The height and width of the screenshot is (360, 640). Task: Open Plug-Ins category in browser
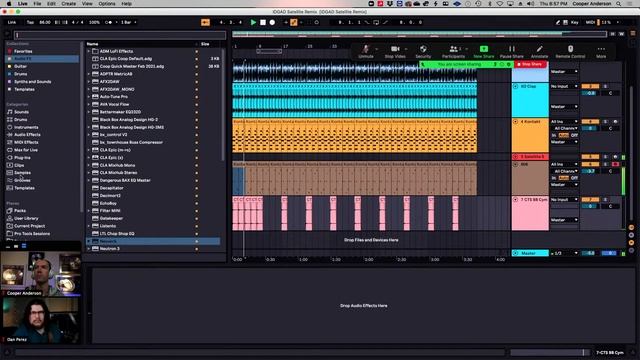[x=22, y=158]
